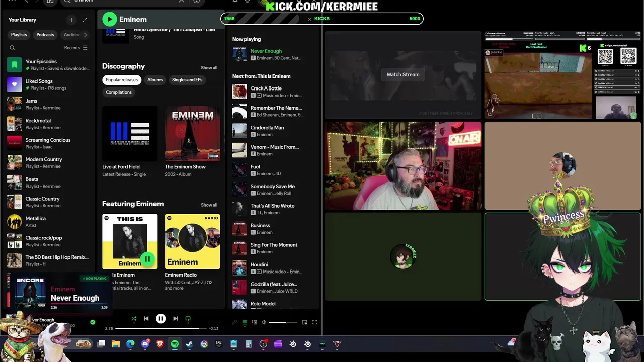
Task: Skip to the next track
Action: [175, 318]
